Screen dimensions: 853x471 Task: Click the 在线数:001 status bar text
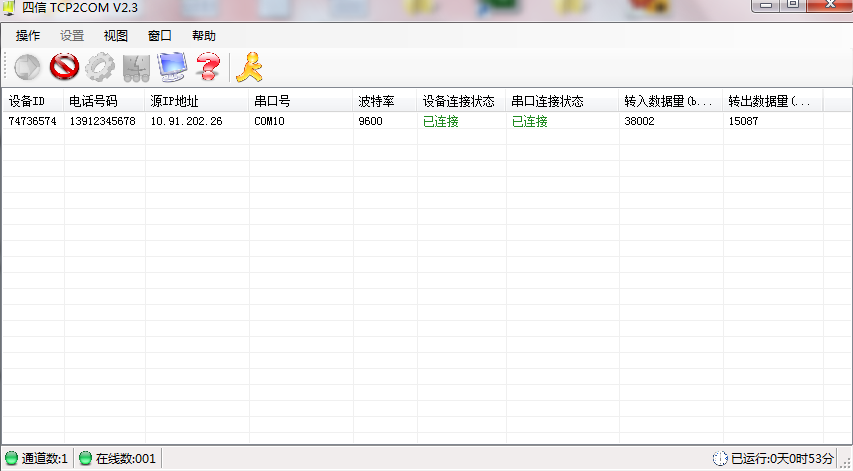[x=126, y=458]
